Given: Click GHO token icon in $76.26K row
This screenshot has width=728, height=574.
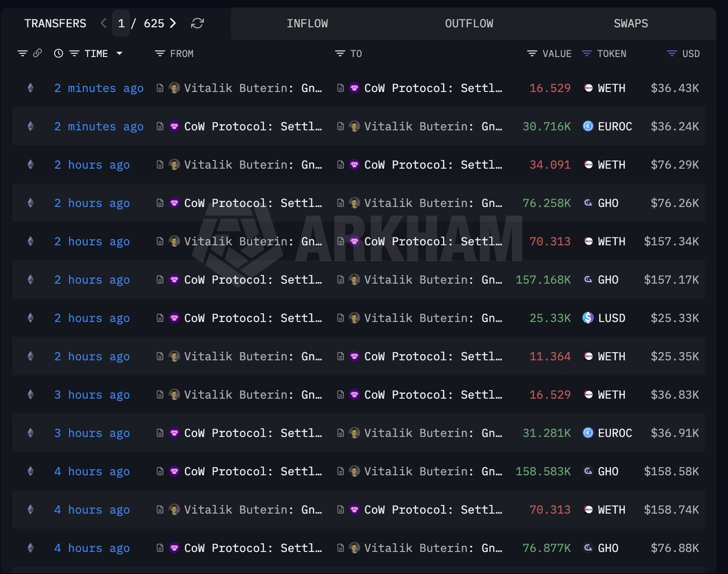Looking at the screenshot, I should coord(588,203).
